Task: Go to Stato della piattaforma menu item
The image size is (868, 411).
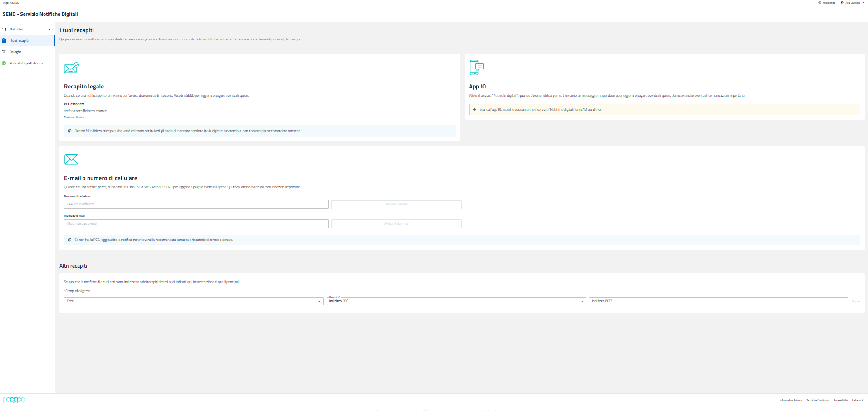Action: (26, 64)
